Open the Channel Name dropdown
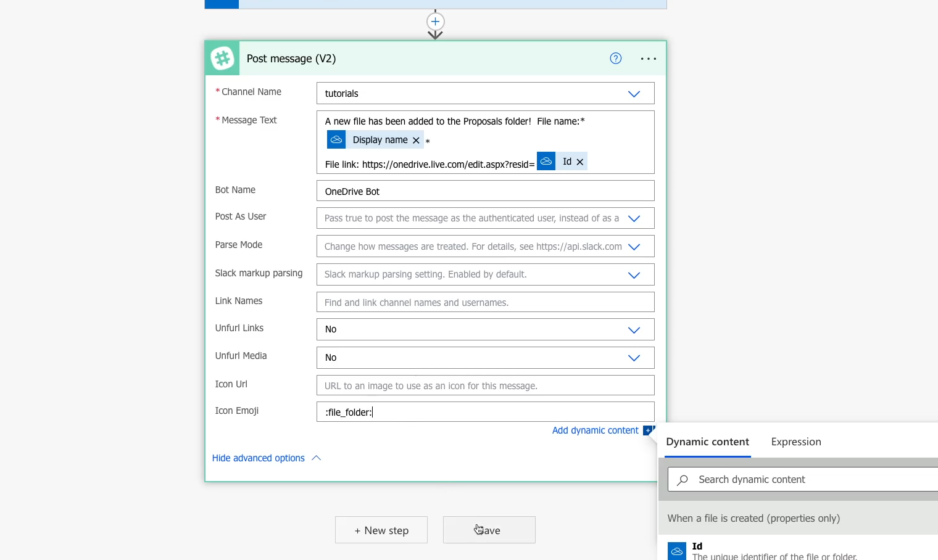Image resolution: width=938 pixels, height=560 pixels. click(x=634, y=94)
